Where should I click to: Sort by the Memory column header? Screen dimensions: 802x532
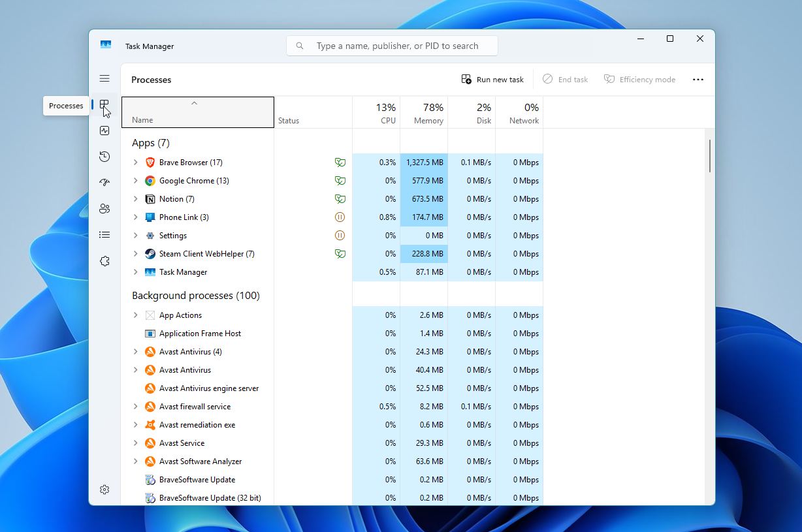[x=424, y=112]
